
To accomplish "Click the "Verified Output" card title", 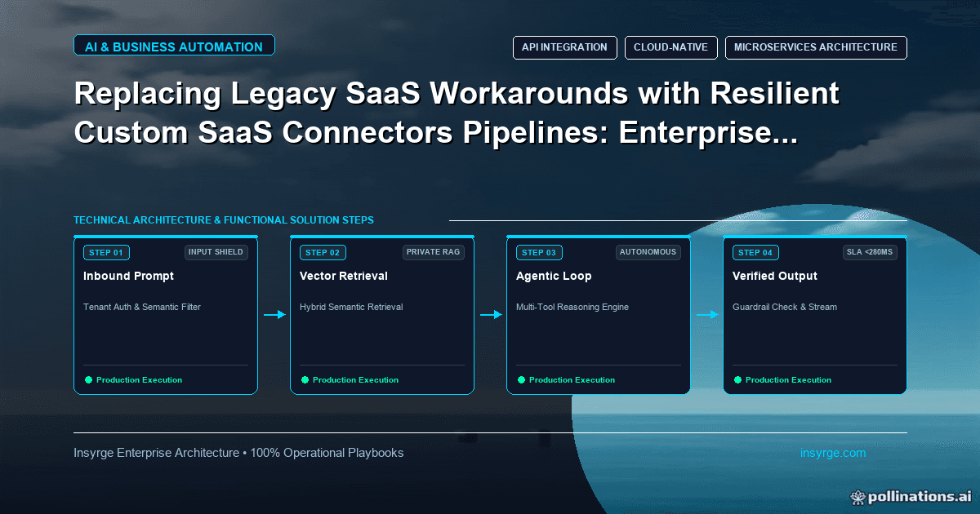I will pos(775,277).
